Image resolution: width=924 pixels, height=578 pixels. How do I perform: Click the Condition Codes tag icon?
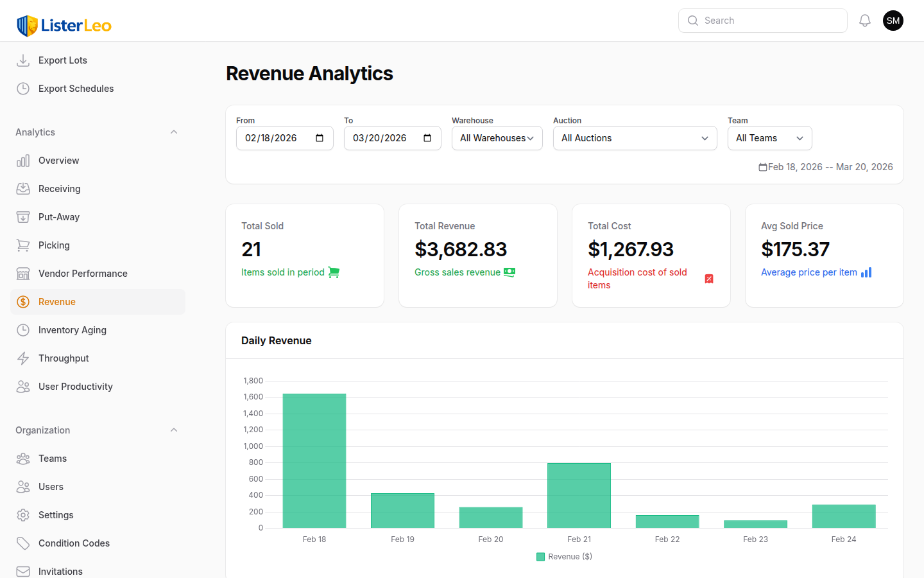point(23,543)
